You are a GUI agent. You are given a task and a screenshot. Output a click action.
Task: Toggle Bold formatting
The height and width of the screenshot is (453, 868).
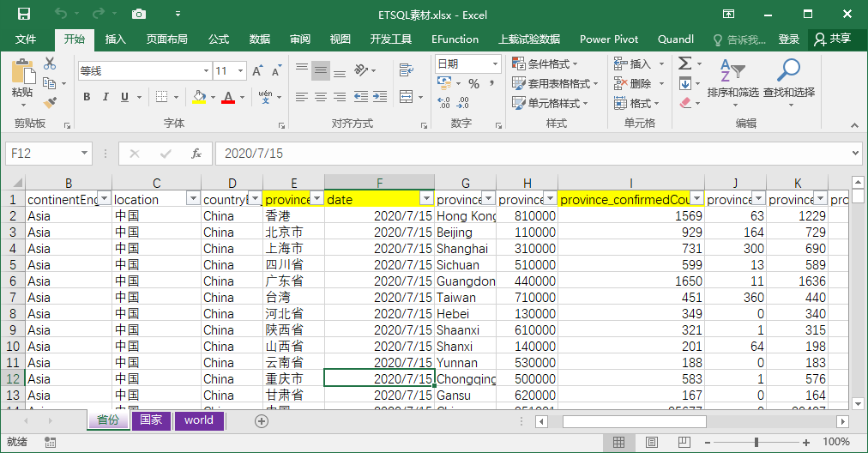(x=87, y=97)
